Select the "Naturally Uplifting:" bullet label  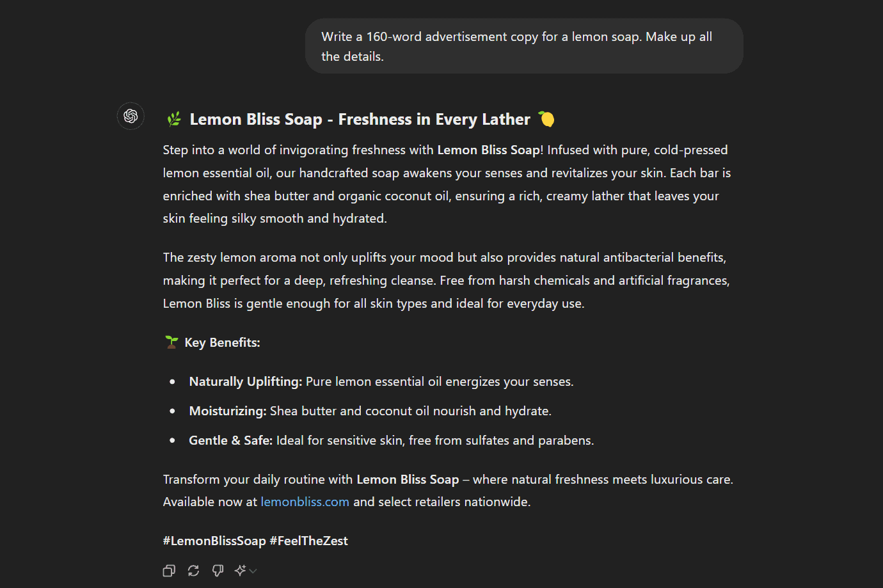[245, 382]
